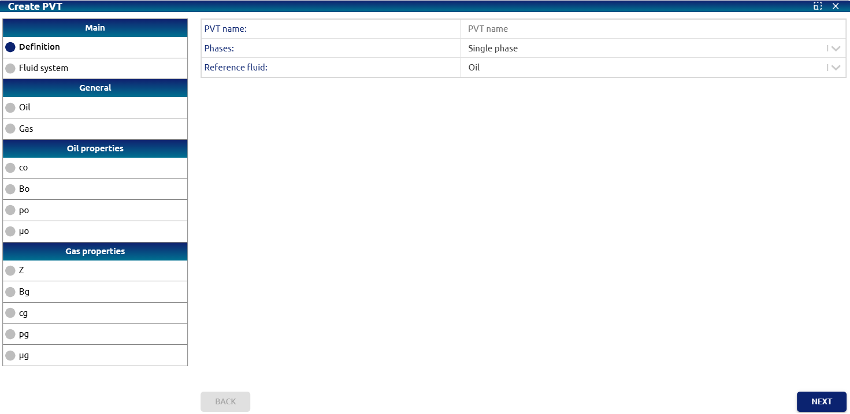Type in the PVT name field

click(x=640, y=29)
